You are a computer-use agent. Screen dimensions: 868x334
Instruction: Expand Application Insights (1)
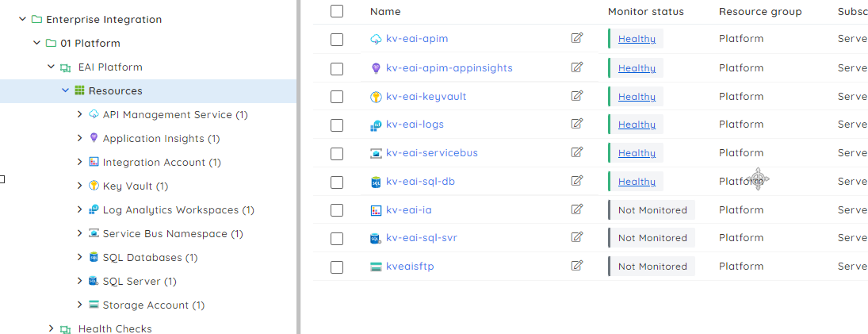80,138
